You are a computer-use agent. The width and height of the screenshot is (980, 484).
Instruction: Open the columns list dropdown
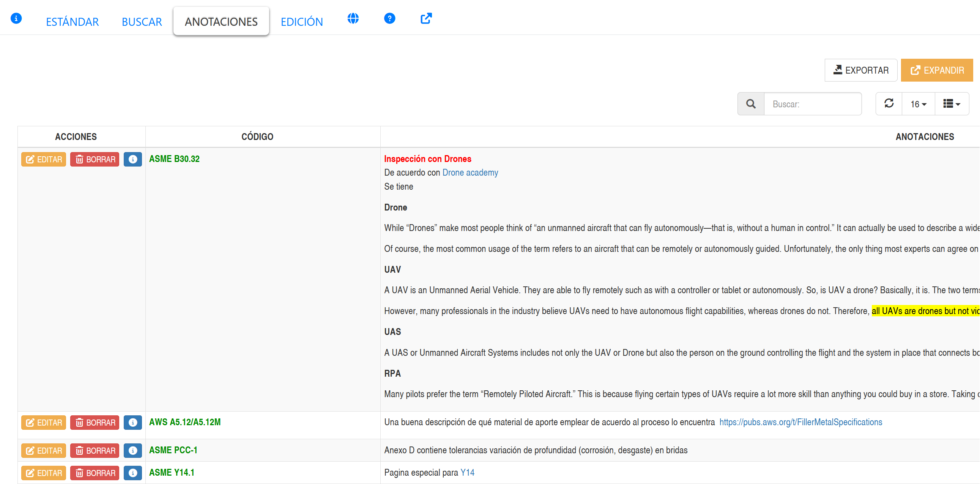point(952,104)
